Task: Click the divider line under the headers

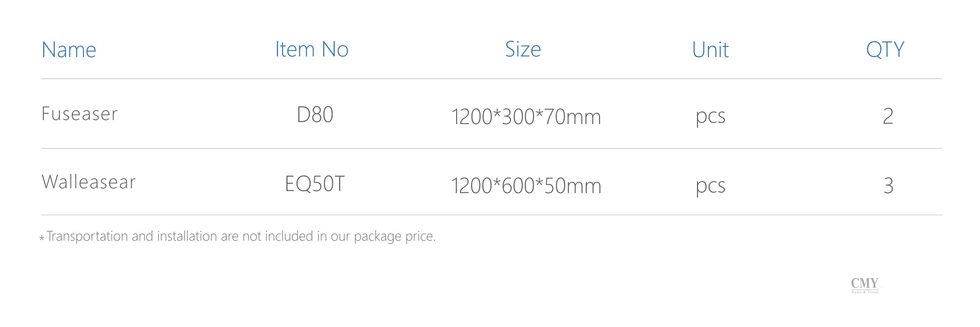Action: tap(492, 79)
